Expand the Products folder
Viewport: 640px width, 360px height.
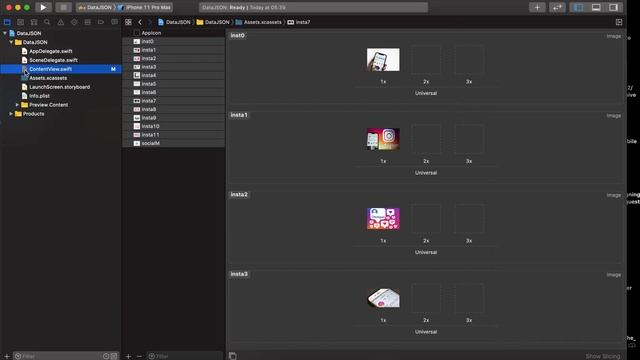point(11,114)
